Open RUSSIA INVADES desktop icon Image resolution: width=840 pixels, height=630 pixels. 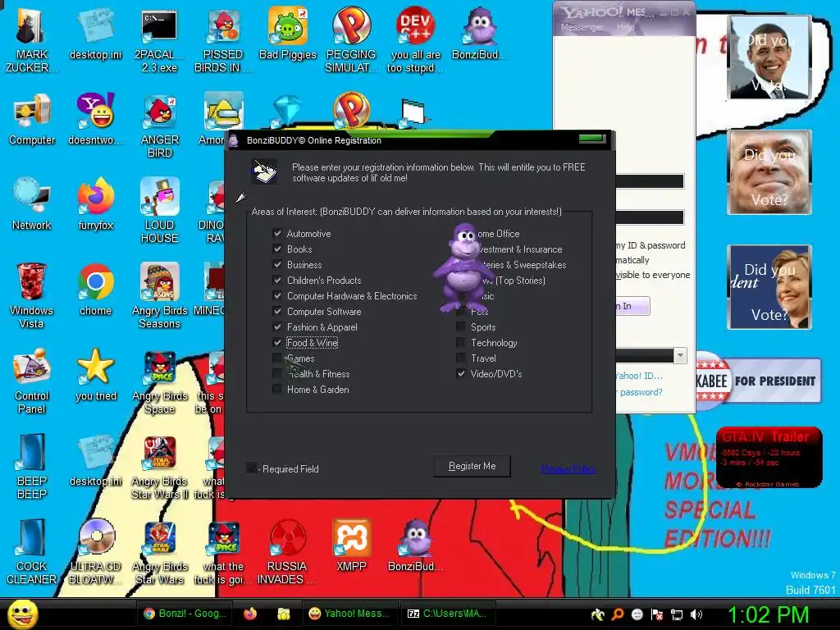pyautogui.click(x=287, y=552)
